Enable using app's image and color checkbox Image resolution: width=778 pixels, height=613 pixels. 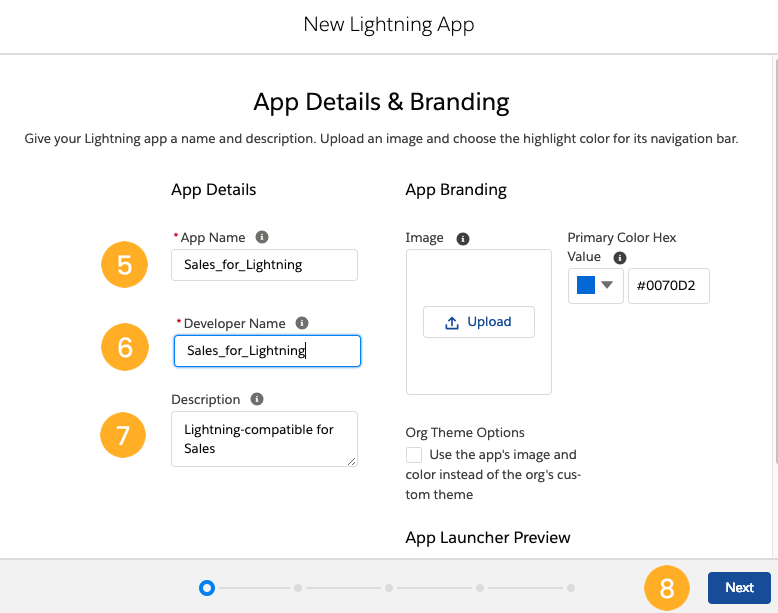[414, 455]
